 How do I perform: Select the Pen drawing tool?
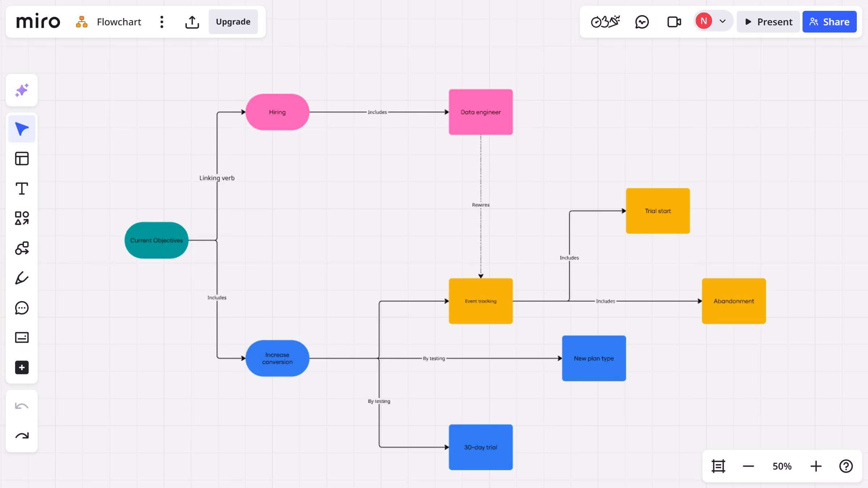coord(22,278)
